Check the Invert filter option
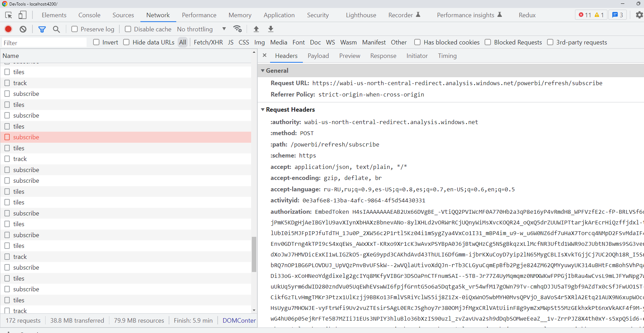This screenshot has height=333, width=644. click(x=96, y=42)
